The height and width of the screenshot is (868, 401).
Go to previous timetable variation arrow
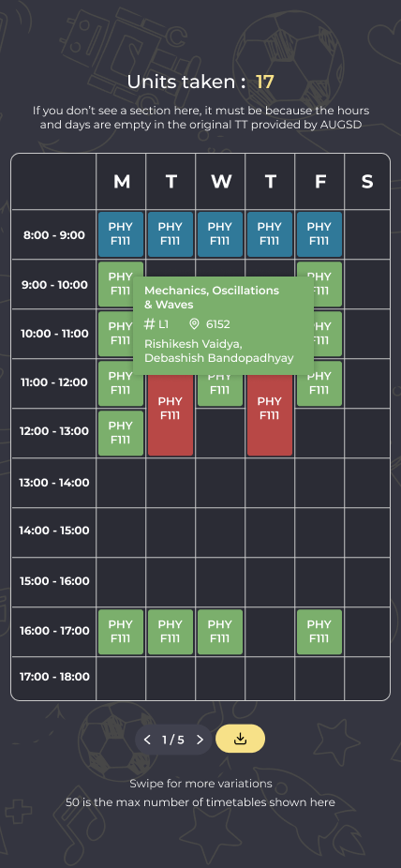(147, 740)
